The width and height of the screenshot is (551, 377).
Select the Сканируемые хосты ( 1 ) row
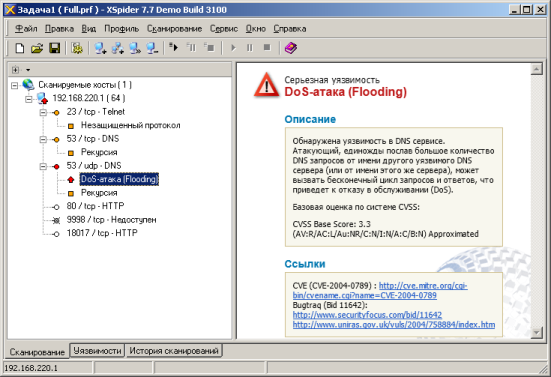(x=85, y=85)
